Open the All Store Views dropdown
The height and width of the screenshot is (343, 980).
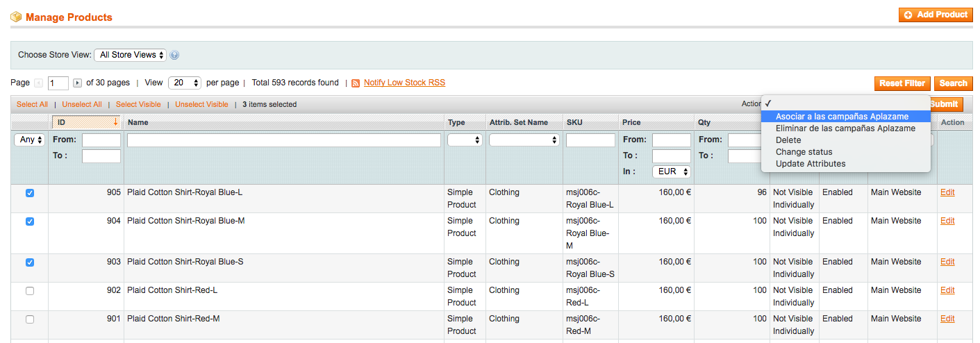(x=131, y=55)
